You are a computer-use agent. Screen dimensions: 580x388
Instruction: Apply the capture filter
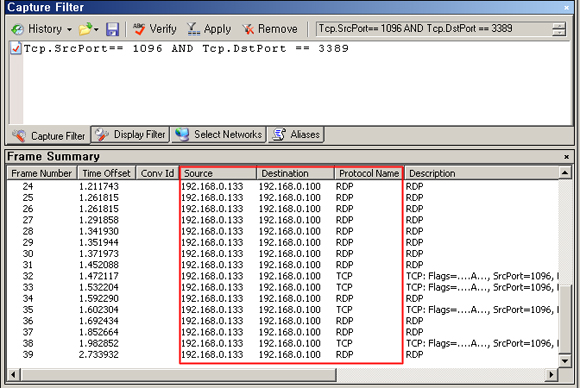[x=209, y=29]
